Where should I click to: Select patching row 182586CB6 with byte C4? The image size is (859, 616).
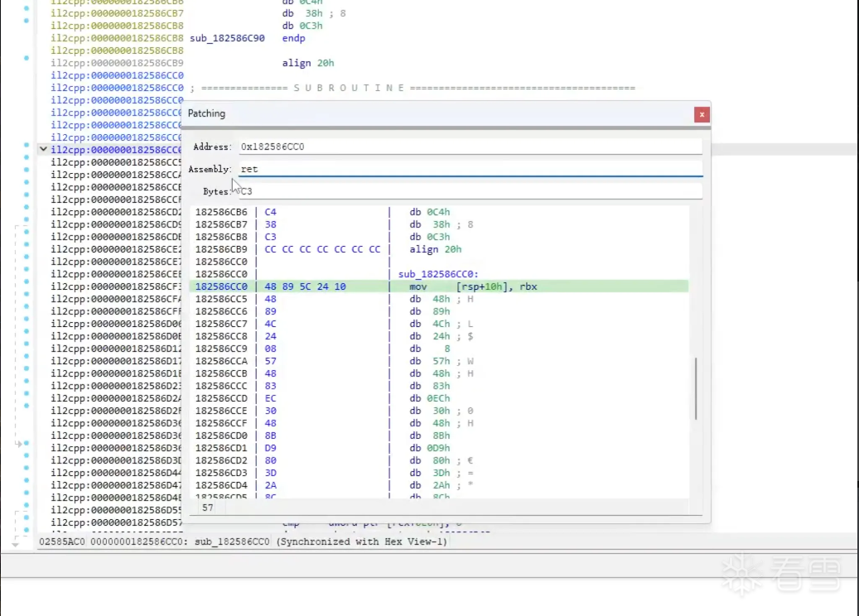click(439, 212)
